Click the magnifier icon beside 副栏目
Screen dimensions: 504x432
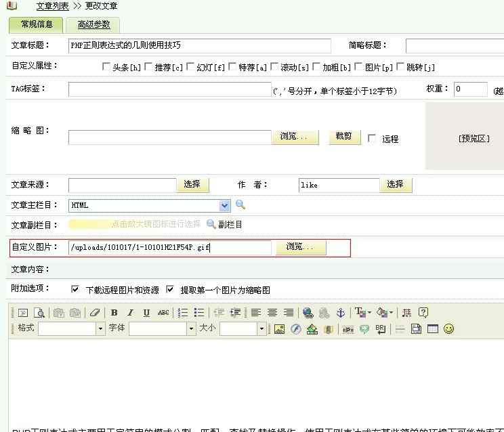click(x=211, y=224)
